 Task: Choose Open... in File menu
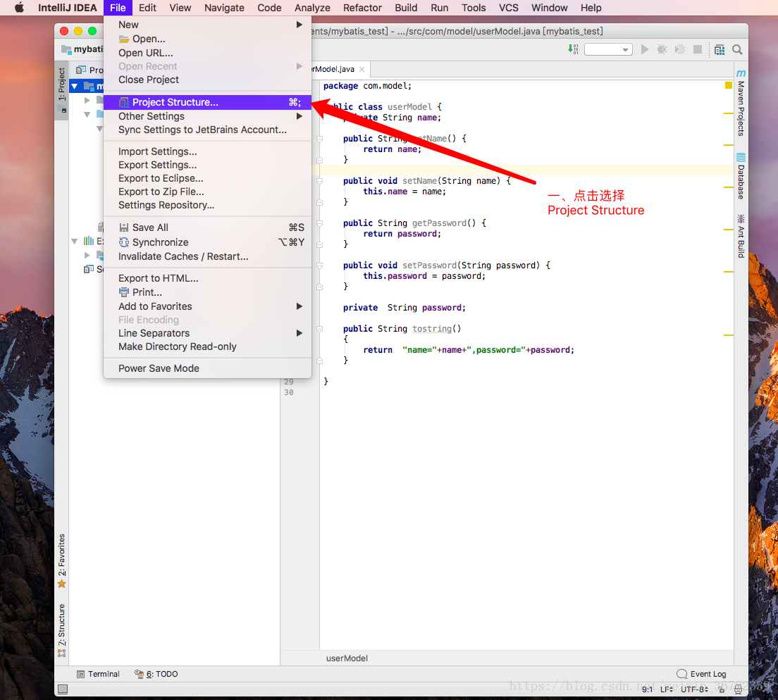coord(207,39)
